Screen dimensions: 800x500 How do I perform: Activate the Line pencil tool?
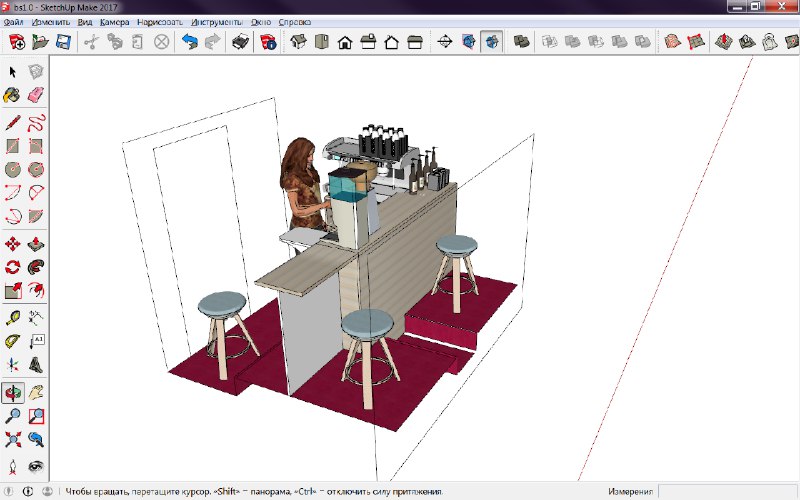(x=13, y=123)
